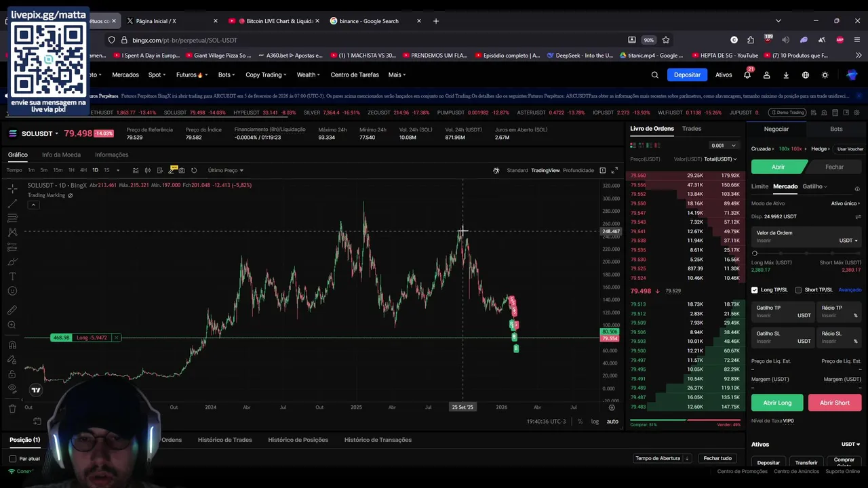Open the site search magnifier
This screenshot has width=868, height=488.
654,75
